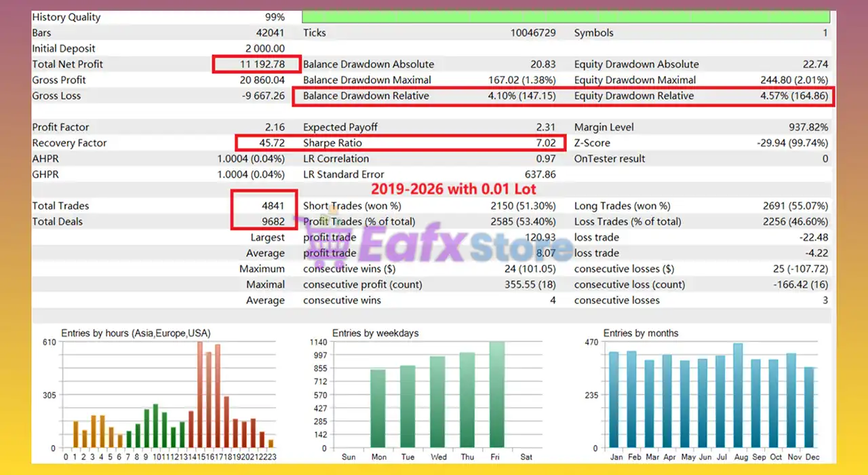Select the Monday bar in weekdays chart

(378, 408)
